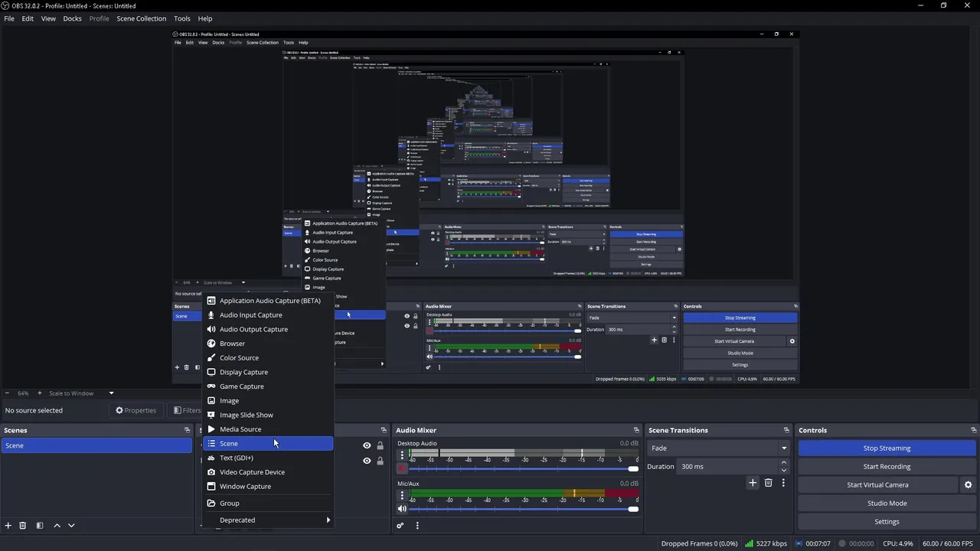Remove selected scene with trash icon
The image size is (980, 551).
click(x=23, y=526)
